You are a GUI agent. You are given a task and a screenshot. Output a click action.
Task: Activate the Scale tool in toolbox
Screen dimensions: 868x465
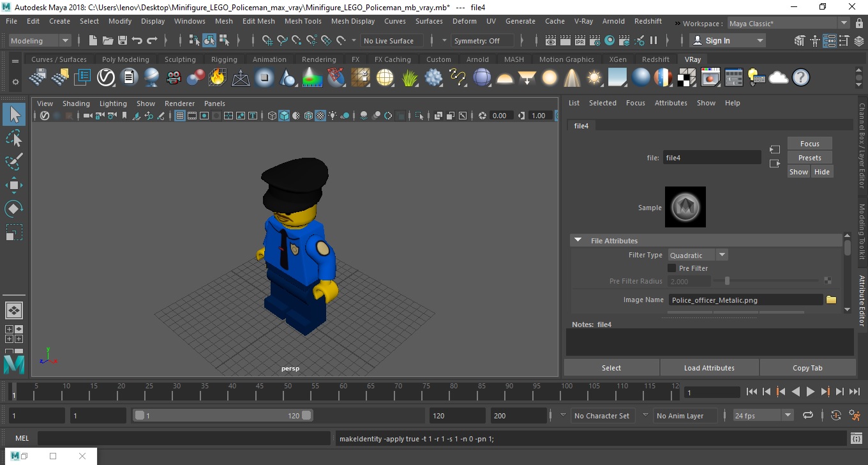coord(14,232)
